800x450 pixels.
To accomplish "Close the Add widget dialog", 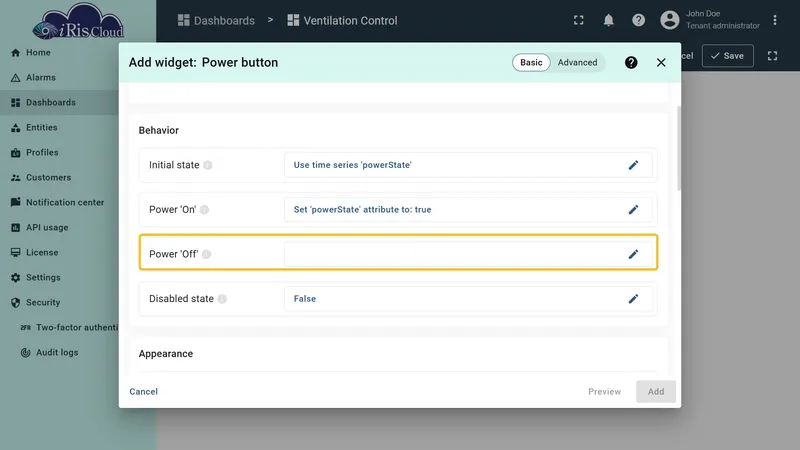I will click(661, 62).
